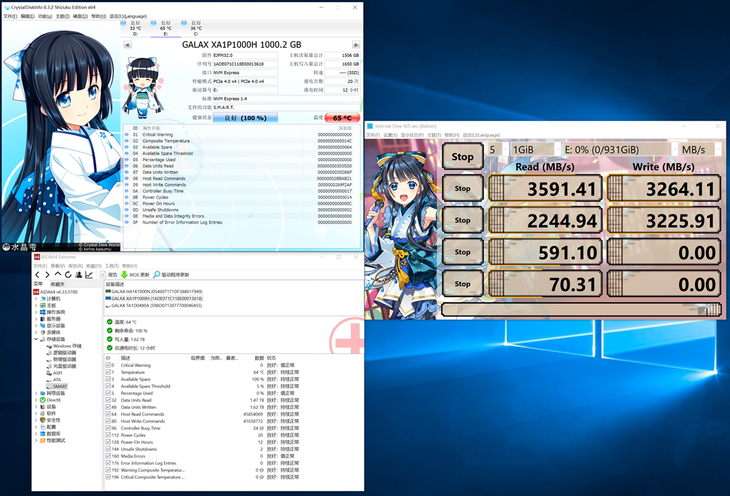This screenshot has width=730, height=496.
Task: Click Stop button beside 2244.94 read
Action: pos(462,220)
